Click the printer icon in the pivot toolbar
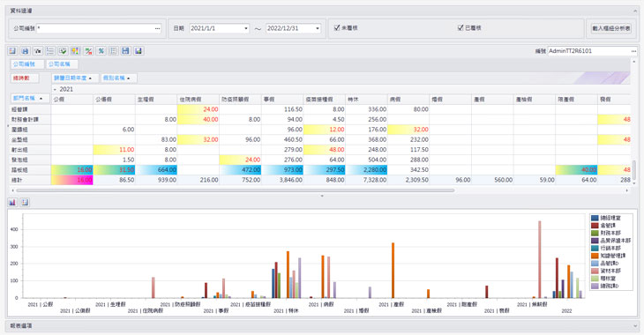The height and width of the screenshot is (335, 644). pyautogui.click(x=25, y=51)
